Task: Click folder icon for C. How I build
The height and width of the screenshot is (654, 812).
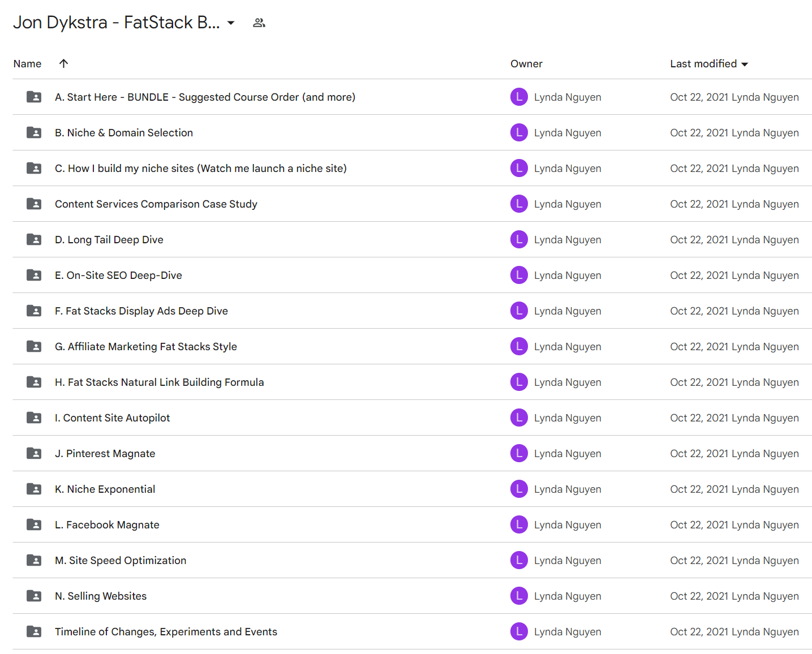Action: coord(34,168)
